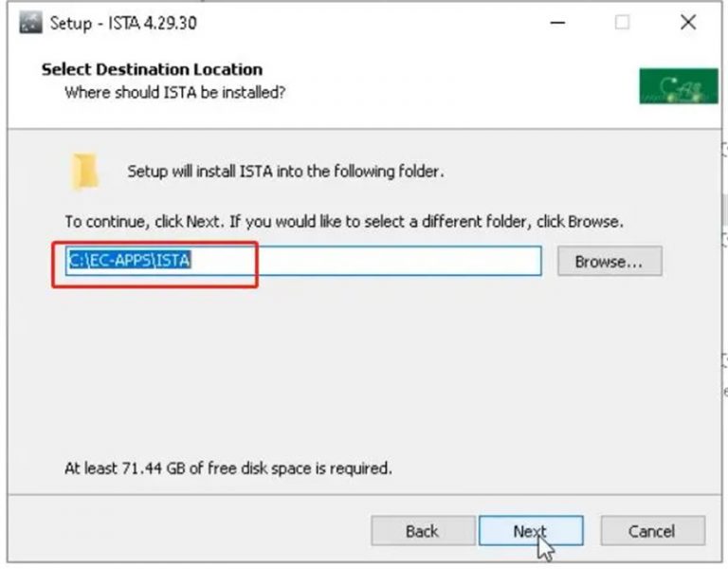728x569 pixels.
Task: Click the highlighted C:\EC-APPS\ISTA path text
Action: point(129,261)
